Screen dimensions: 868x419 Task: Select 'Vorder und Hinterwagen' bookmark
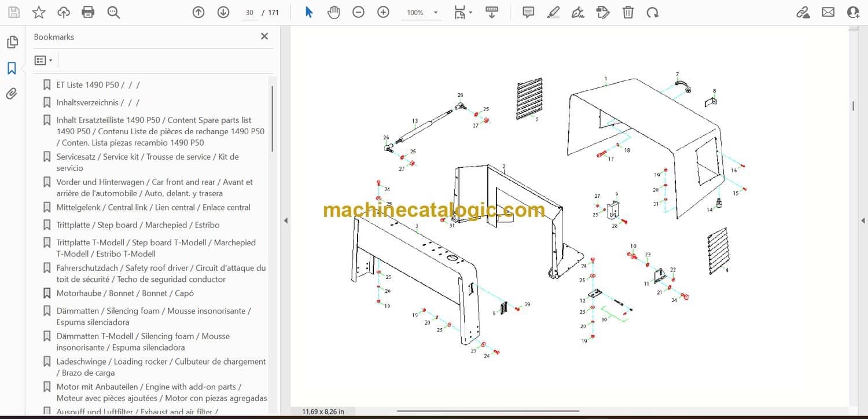(155, 188)
